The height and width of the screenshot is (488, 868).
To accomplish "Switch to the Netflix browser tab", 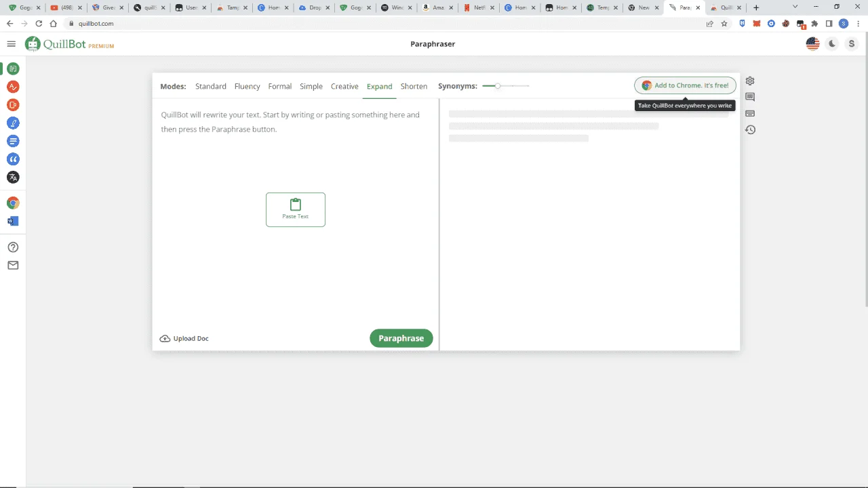I will [478, 7].
